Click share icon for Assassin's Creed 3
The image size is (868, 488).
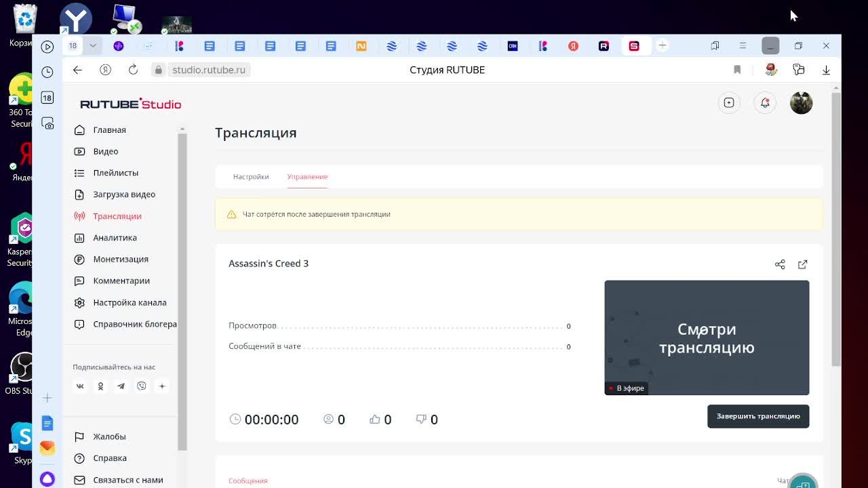coord(780,264)
